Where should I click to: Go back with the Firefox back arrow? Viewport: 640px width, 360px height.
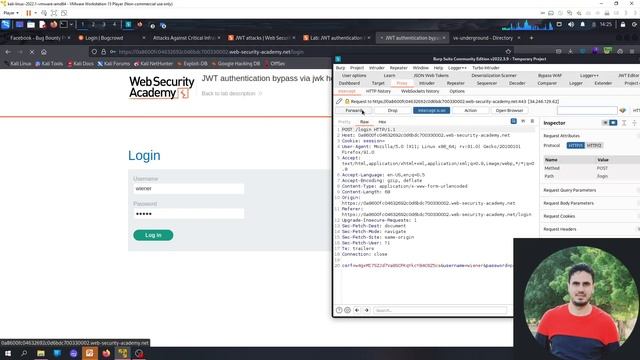pos(8,52)
